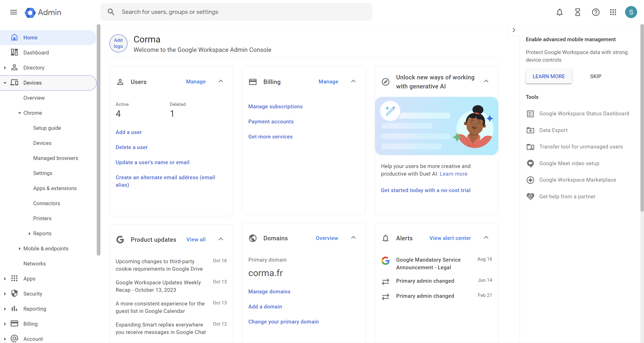The image size is (644, 343).
Task: Click Change your primary domain
Action: (283, 322)
